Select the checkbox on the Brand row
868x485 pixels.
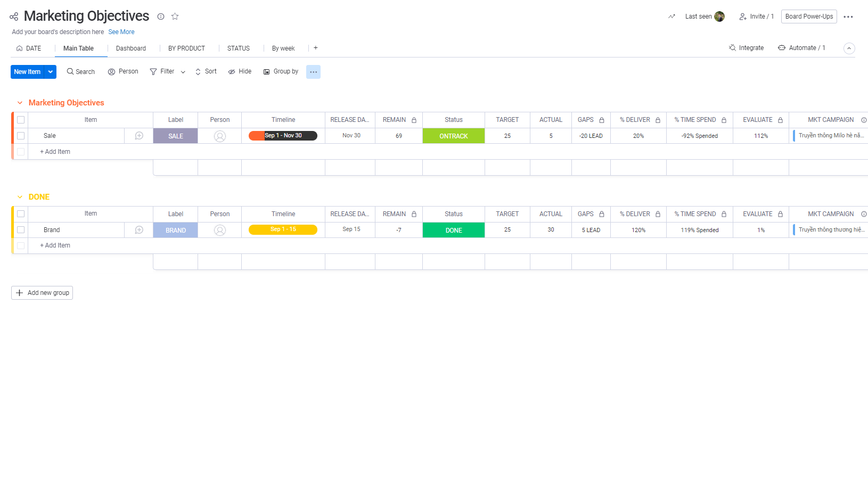coord(20,229)
